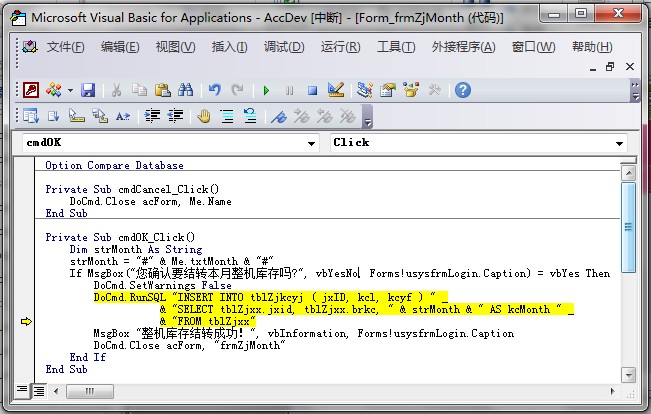The height and width of the screenshot is (414, 651).
Task: Click the vertical scrollbar down arrow
Action: click(x=629, y=375)
